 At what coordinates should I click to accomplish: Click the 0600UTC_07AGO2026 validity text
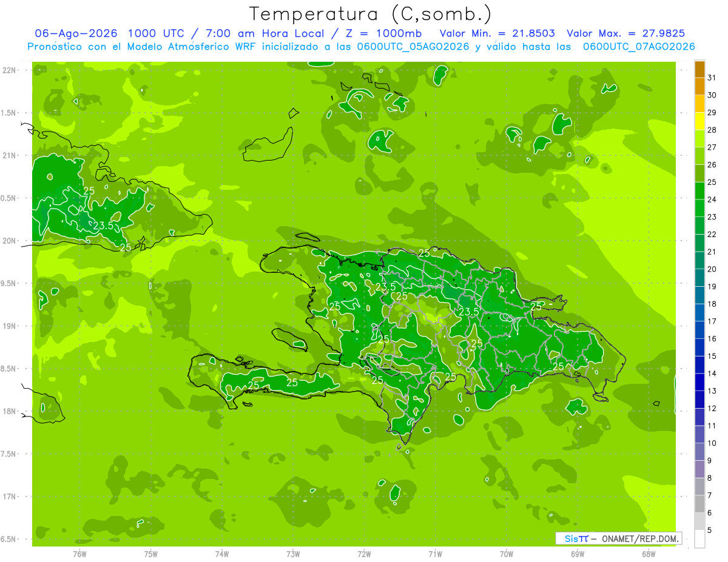639,47
